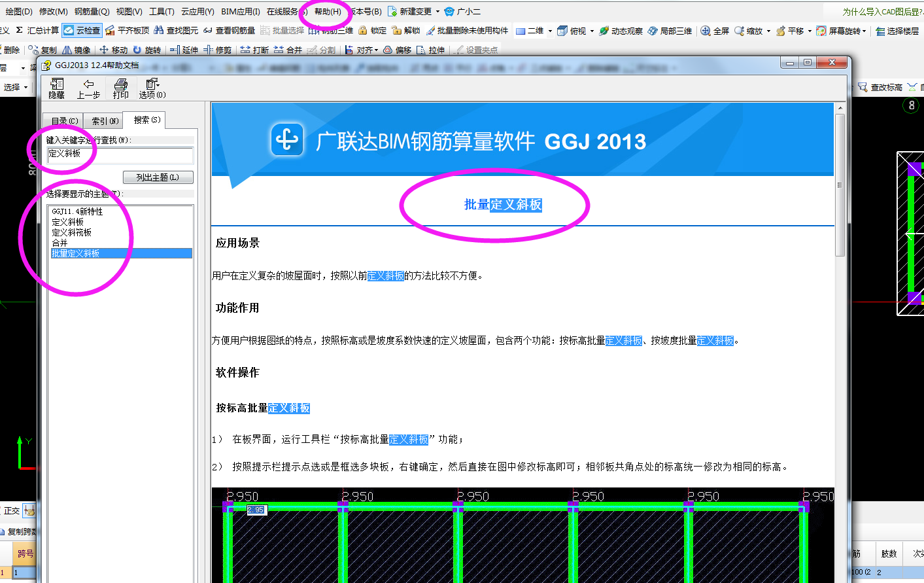Switch to 搜索(S) tab in help
The height and width of the screenshot is (583, 924).
145,120
